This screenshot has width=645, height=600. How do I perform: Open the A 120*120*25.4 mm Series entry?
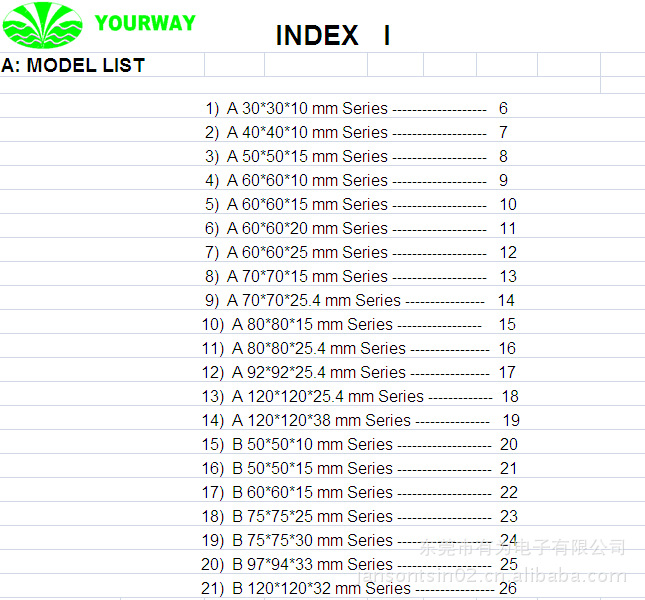coord(327,396)
